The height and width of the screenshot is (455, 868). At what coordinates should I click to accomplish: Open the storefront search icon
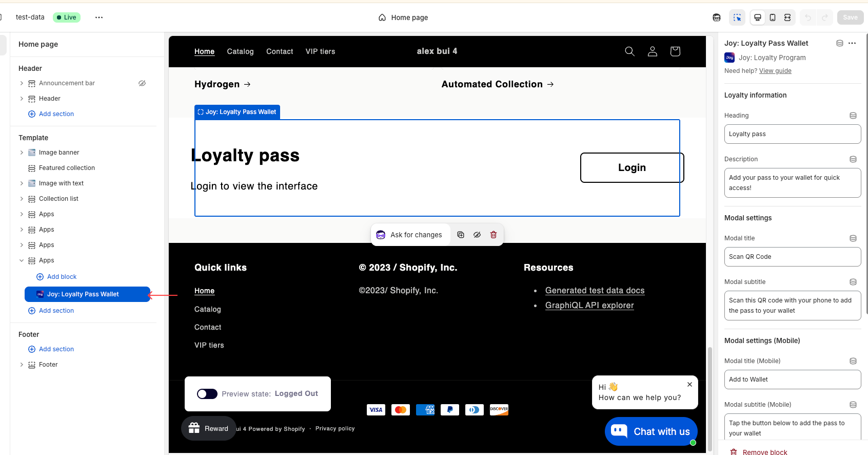click(629, 51)
